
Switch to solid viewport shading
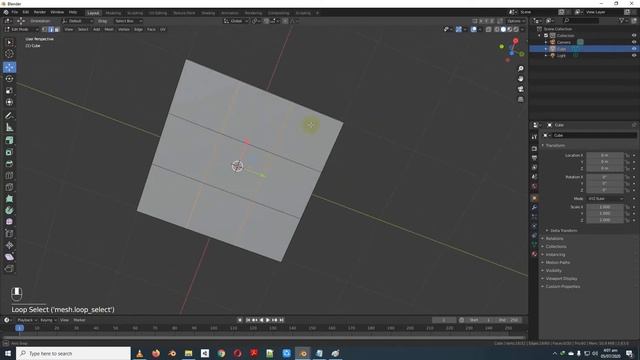(x=503, y=29)
